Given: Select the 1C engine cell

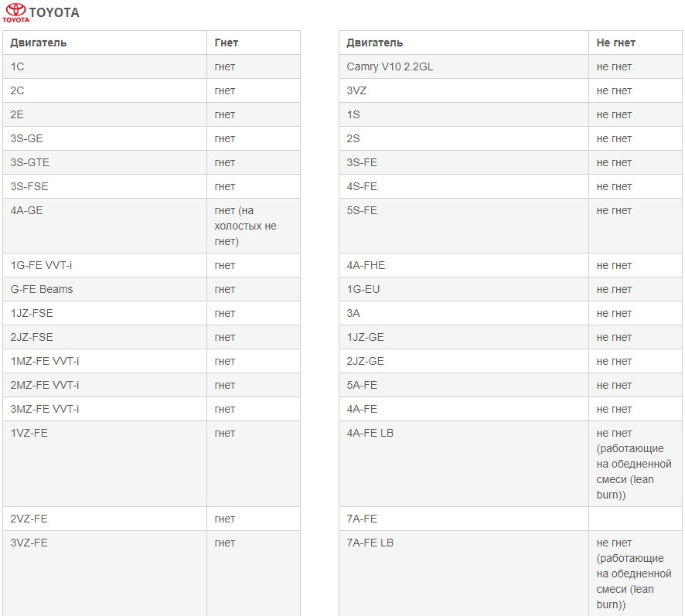Looking at the screenshot, I should pyautogui.click(x=17, y=66).
